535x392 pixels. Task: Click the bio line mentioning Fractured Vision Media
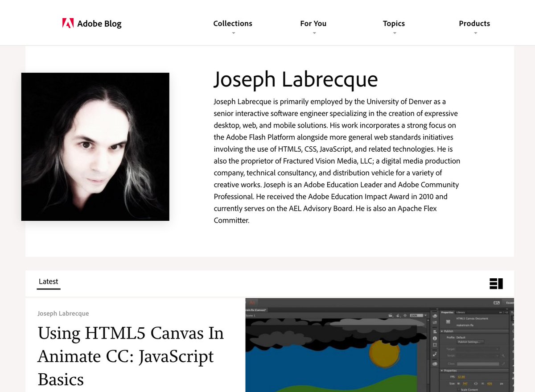(337, 161)
